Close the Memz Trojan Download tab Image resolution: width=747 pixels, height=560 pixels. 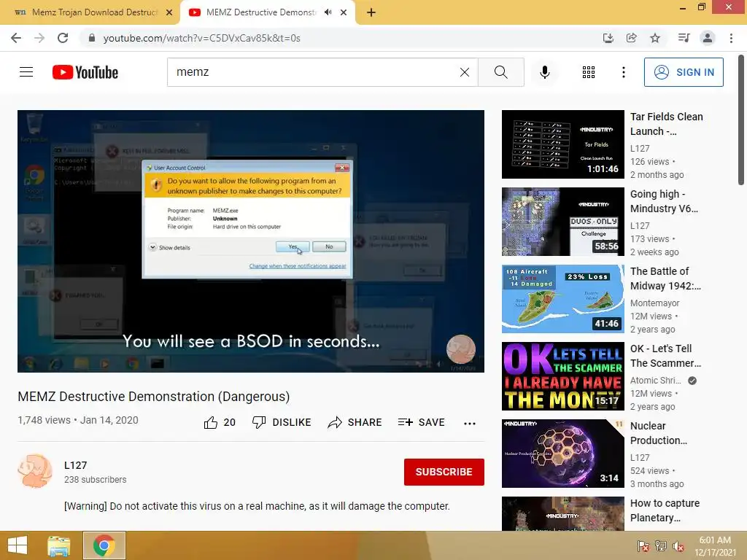(x=169, y=13)
